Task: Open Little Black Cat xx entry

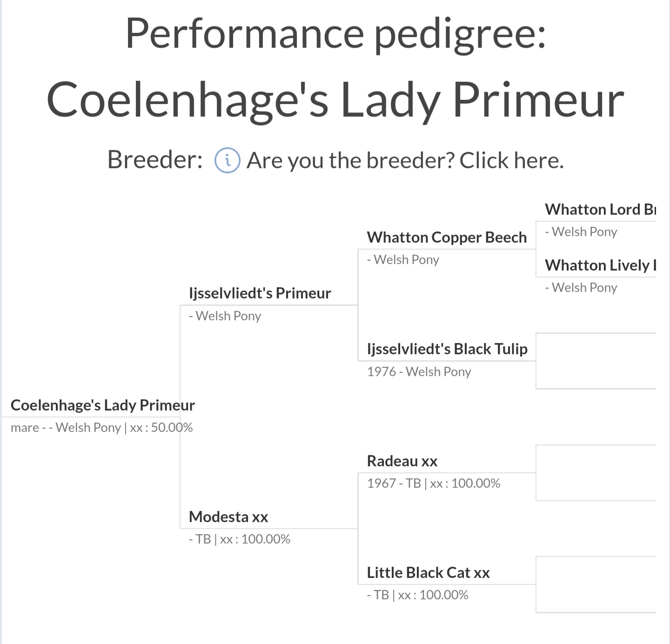Action: pyautogui.click(x=428, y=573)
